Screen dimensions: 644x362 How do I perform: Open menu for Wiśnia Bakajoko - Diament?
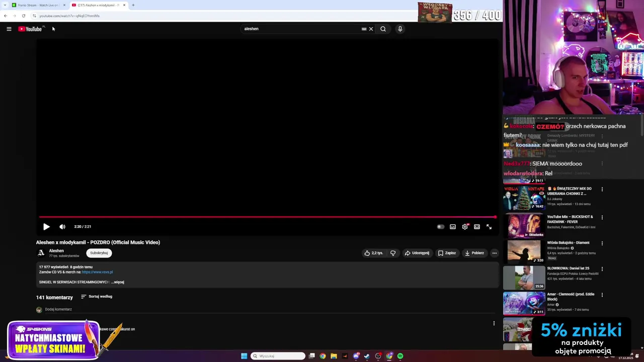(x=602, y=243)
